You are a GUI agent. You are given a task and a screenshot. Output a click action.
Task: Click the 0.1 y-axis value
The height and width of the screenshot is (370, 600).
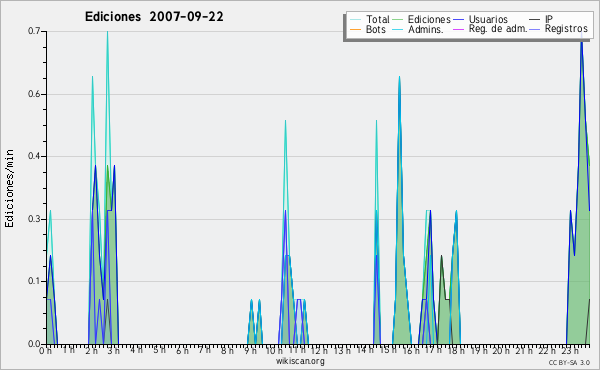(x=34, y=281)
